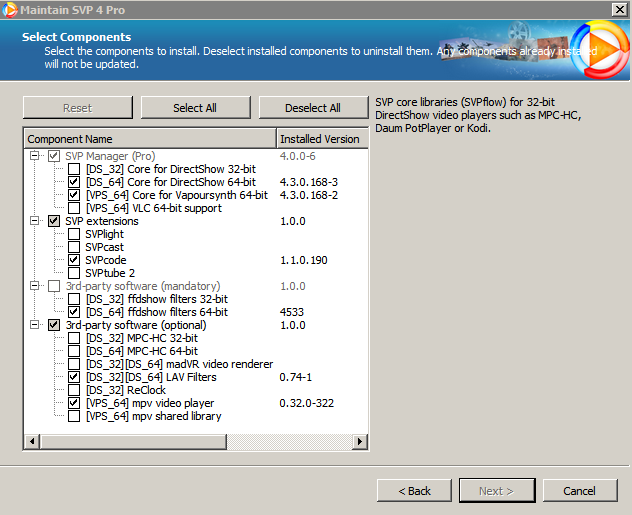The image size is (632, 515).
Task: Uncheck LAV Filters component
Action: pos(74,377)
